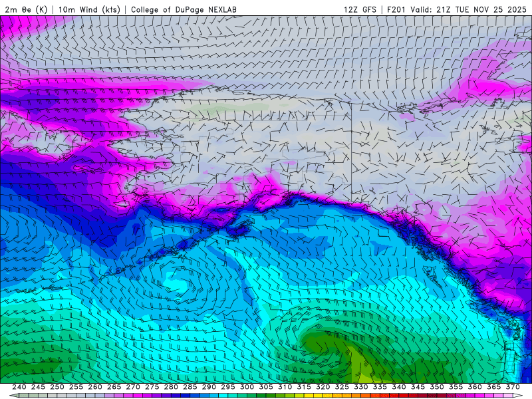Click the 270 value on the color scale

click(x=133, y=387)
